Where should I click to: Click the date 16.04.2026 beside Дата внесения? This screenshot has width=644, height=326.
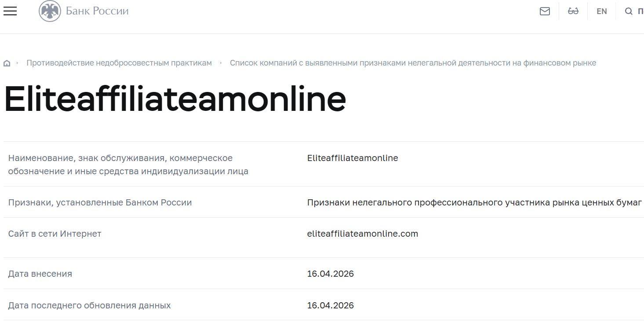point(330,274)
